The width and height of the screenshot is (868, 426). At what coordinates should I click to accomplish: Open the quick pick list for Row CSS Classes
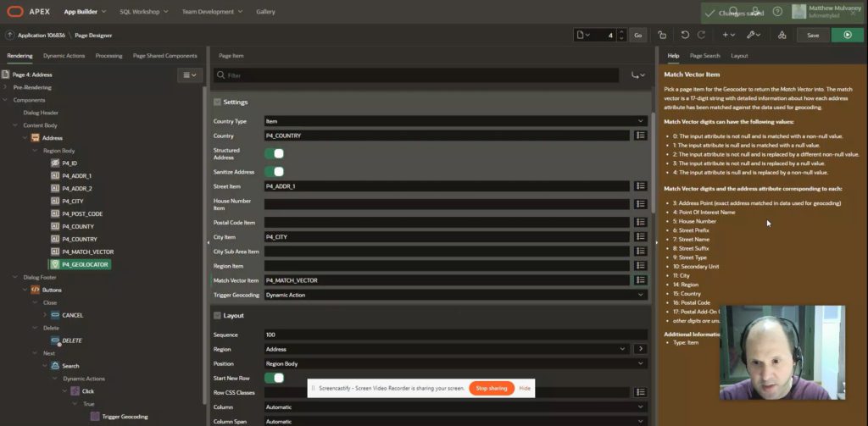[x=641, y=392]
